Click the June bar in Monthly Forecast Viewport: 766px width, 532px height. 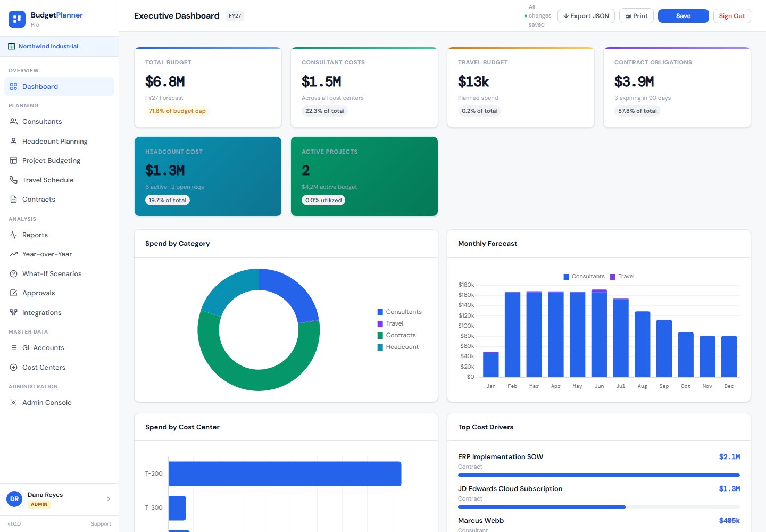tap(599, 334)
